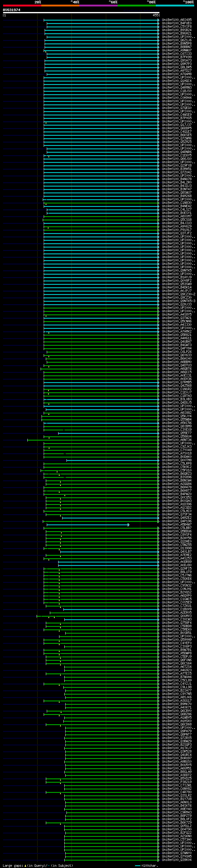Select hit UniRef100_Q6Z1J6
Screen dimensions: 197x868
(x=177, y=40)
